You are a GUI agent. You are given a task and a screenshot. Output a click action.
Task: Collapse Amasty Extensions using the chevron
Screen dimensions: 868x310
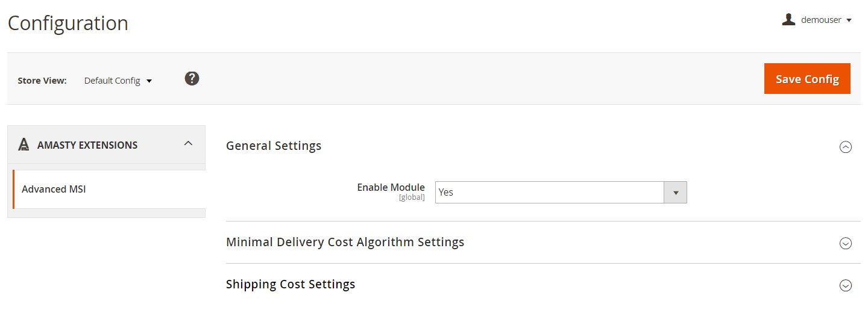click(x=188, y=143)
